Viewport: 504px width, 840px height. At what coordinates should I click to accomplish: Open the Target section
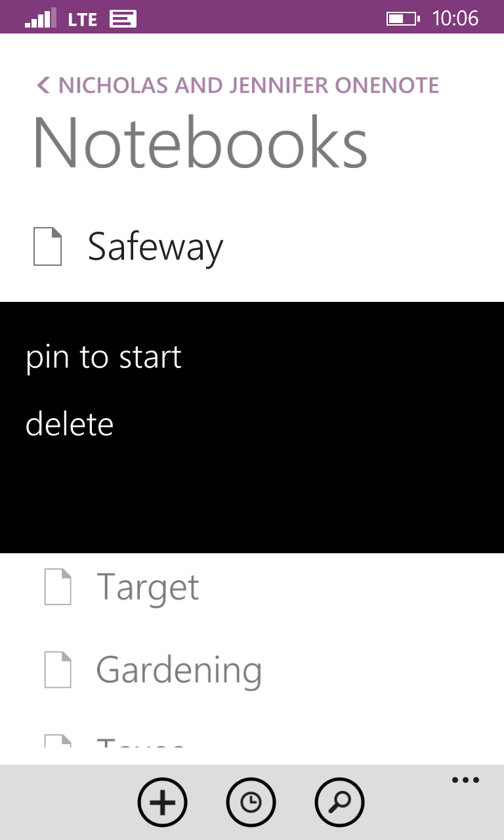[x=148, y=587]
